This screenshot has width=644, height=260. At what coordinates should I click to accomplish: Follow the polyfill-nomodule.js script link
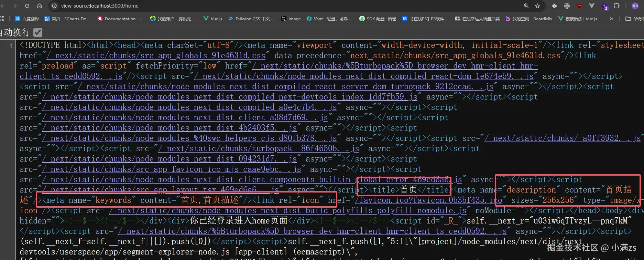(288, 210)
